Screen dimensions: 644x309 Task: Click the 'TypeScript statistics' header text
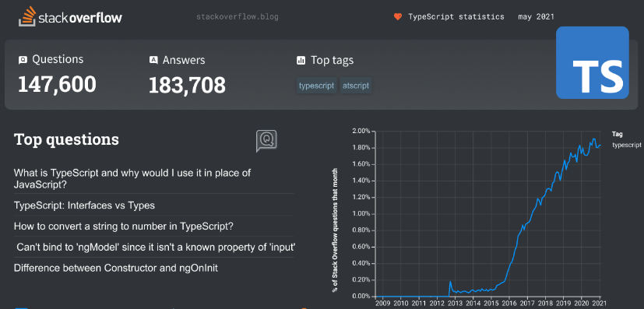tap(456, 17)
